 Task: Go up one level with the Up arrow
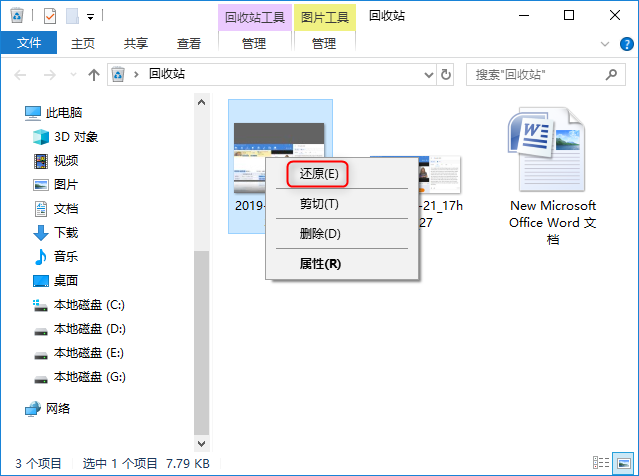coord(94,74)
